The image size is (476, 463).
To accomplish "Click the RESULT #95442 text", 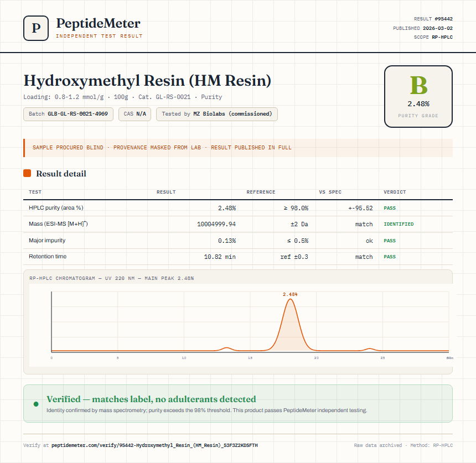I will point(433,19).
